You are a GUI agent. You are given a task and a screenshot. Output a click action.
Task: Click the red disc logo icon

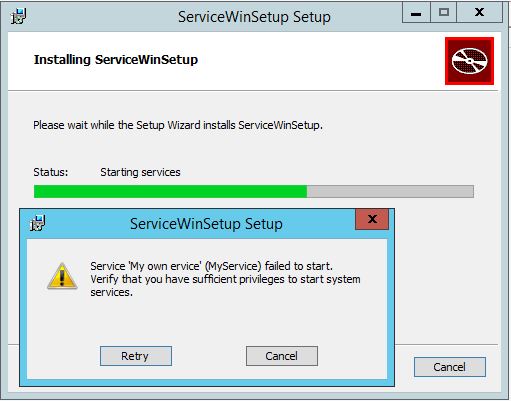tap(469, 61)
